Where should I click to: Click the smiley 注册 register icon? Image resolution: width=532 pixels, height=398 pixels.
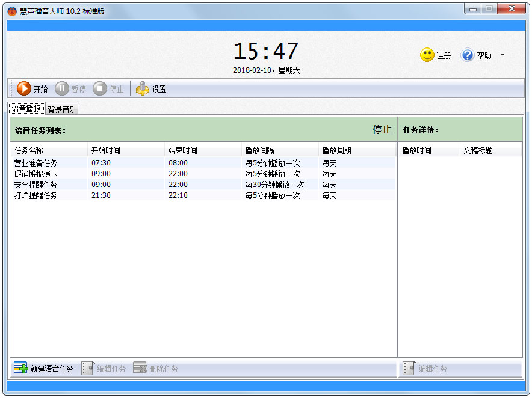(x=427, y=55)
